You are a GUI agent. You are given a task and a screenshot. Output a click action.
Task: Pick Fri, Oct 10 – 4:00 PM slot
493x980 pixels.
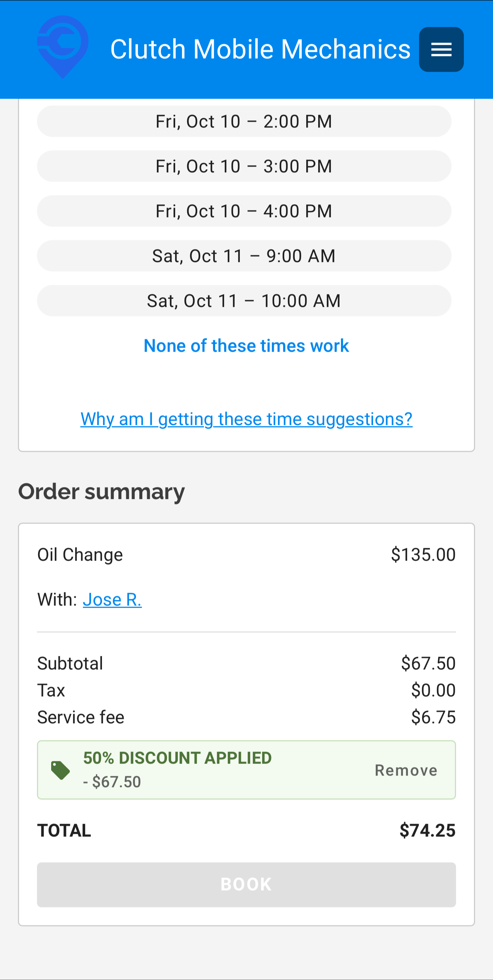point(244,211)
